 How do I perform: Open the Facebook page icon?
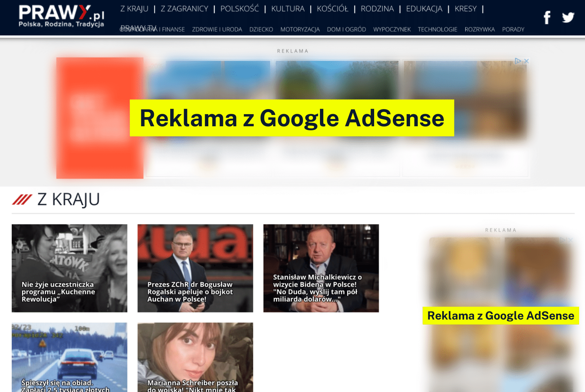547,17
